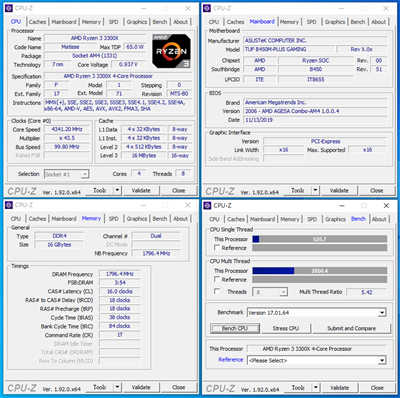Click the CAS# Latency value 16.0 clocks

tap(120, 291)
